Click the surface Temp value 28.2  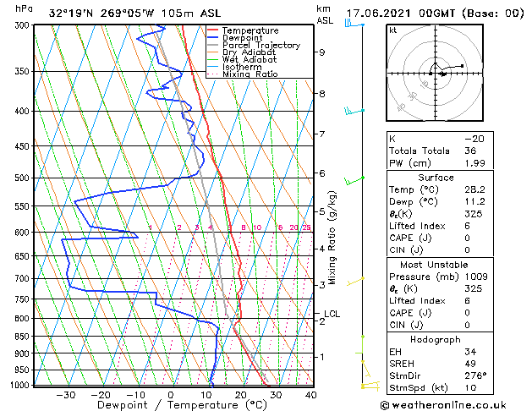(474, 189)
